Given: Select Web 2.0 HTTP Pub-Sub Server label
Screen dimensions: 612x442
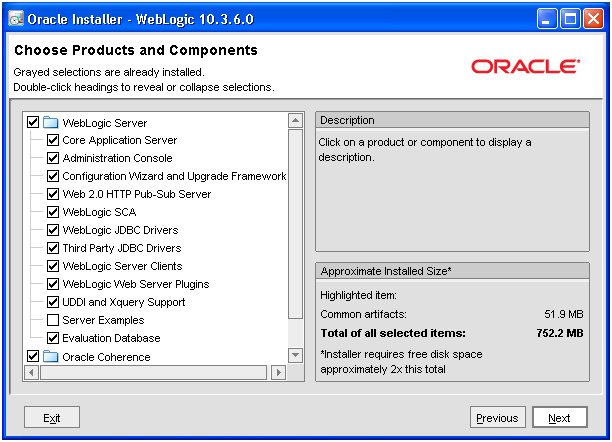Looking at the screenshot, I should point(137,194).
